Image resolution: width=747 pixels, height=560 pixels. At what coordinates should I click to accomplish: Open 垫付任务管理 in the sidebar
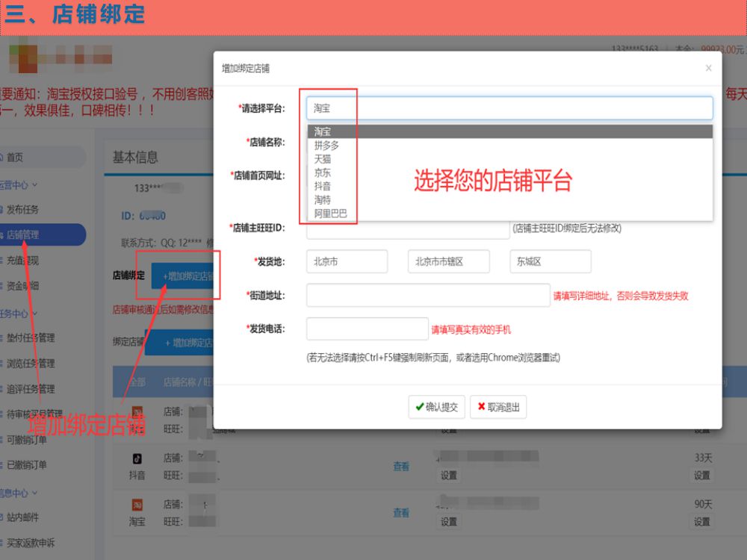[30, 337]
